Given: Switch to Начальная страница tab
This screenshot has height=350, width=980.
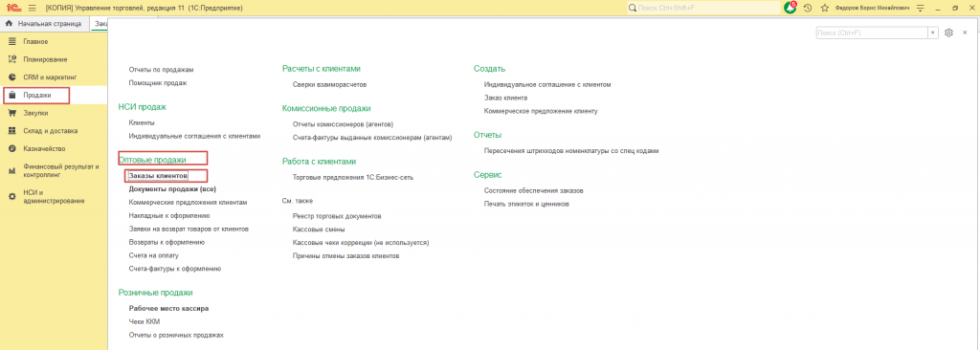Looking at the screenshot, I should tap(44, 24).
